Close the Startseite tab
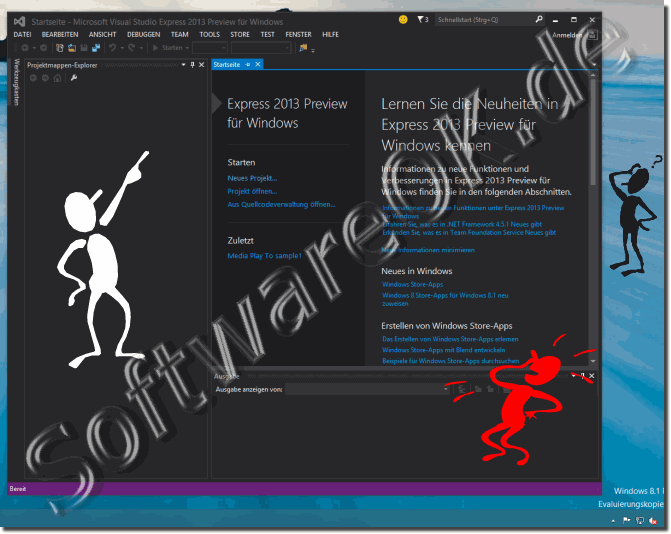671x534 pixels. pyautogui.click(x=258, y=65)
